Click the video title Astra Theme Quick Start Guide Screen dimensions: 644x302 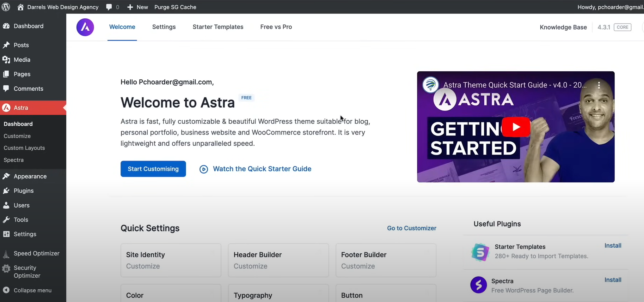tap(515, 85)
